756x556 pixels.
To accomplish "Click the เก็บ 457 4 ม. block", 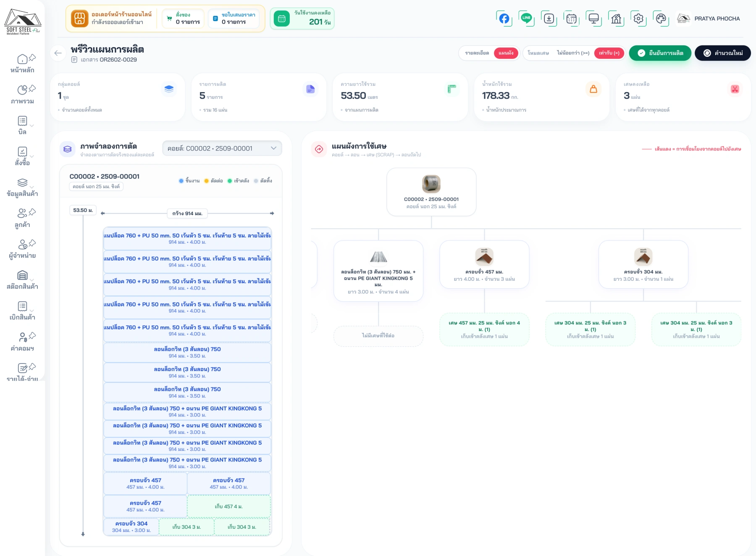I will (x=229, y=506).
